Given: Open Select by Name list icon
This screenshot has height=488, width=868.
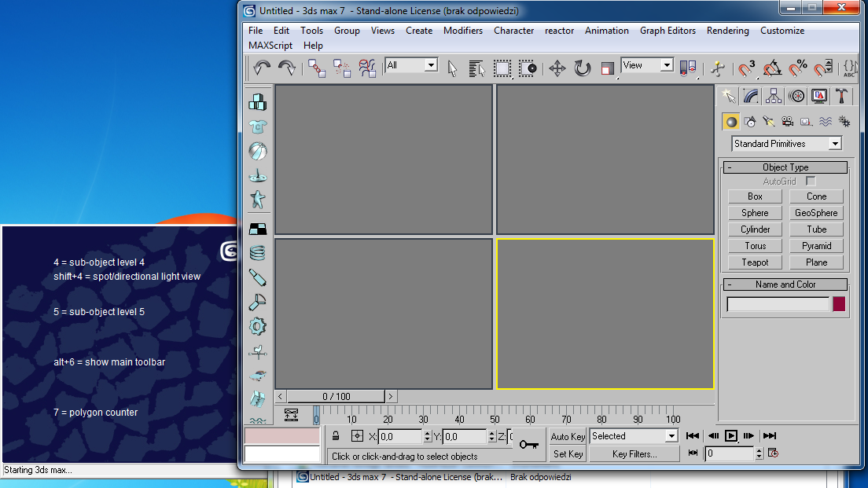Looking at the screenshot, I should pos(476,68).
